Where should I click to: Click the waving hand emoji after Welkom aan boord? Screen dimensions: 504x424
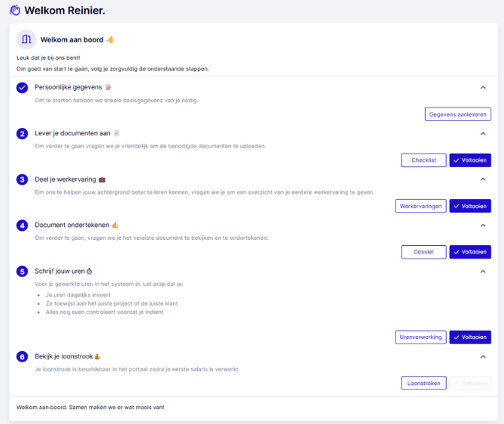(111, 40)
